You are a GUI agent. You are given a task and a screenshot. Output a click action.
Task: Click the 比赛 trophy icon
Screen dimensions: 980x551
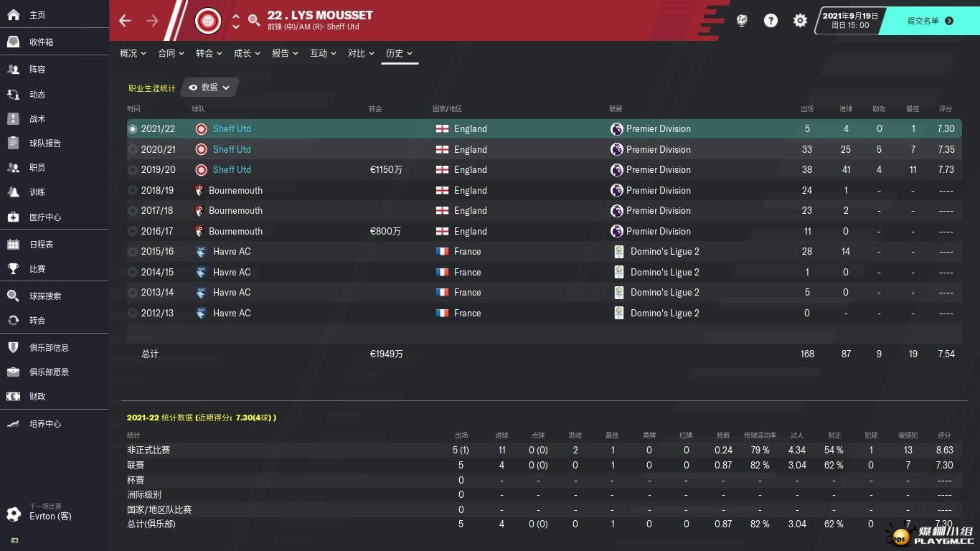[13, 268]
